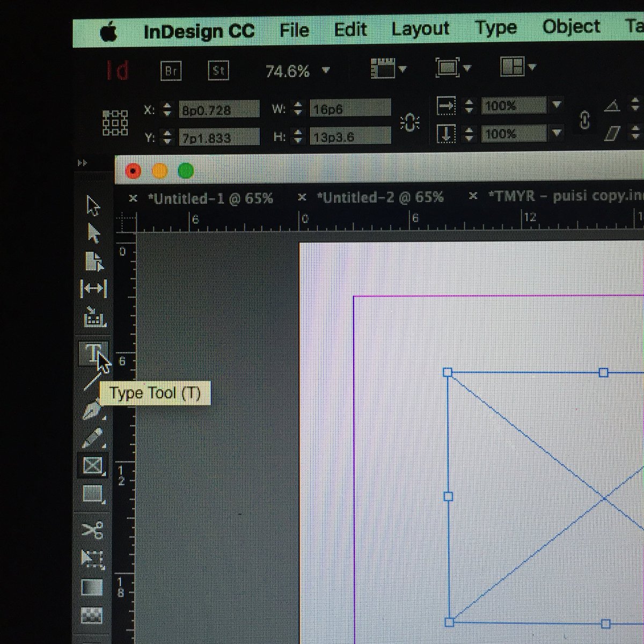The width and height of the screenshot is (644, 644).
Task: Switch to the Untitled-2 @ 65% tab
Action: tap(380, 197)
